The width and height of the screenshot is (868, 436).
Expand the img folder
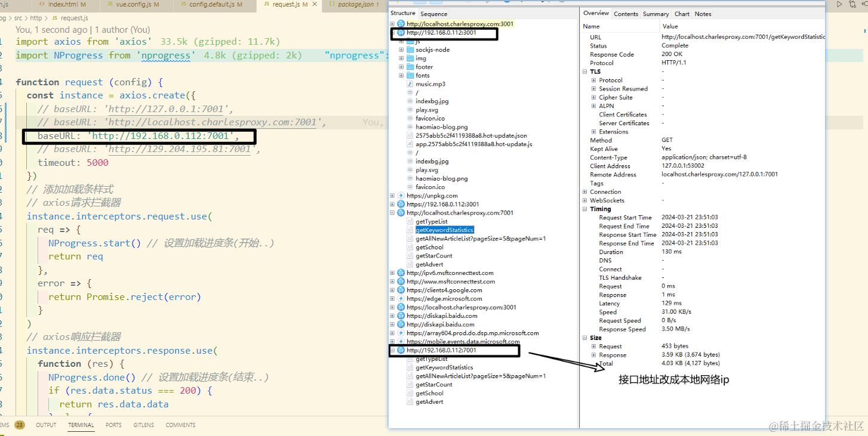(402, 58)
